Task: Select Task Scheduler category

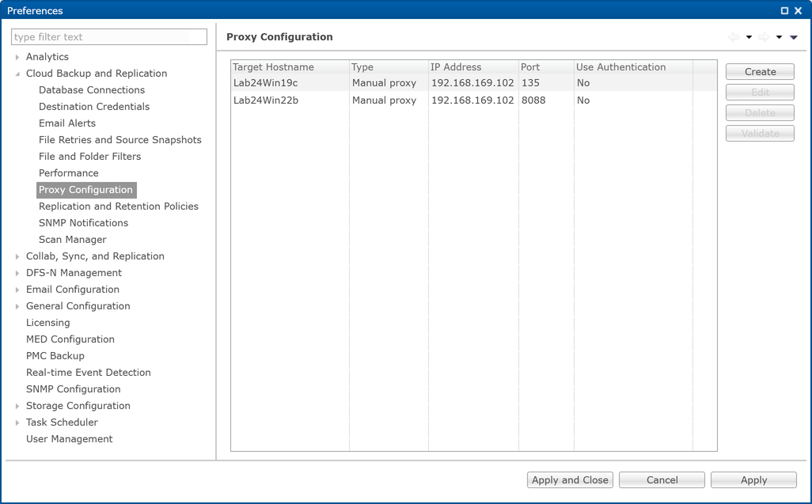Action: pos(62,423)
